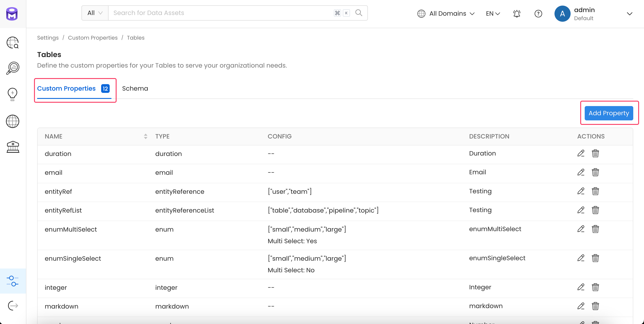Image resolution: width=644 pixels, height=324 pixels.
Task: Click the Duration description cell
Action: pos(482,153)
